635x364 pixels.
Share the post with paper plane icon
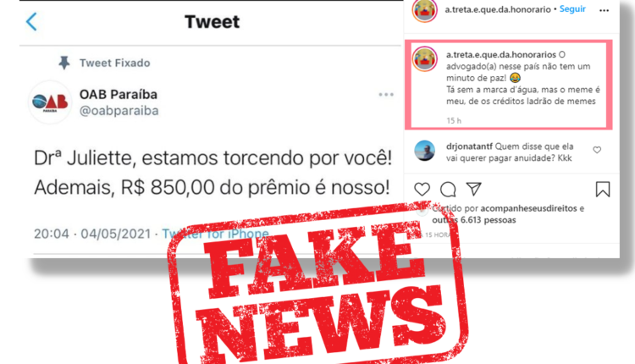[x=473, y=189]
